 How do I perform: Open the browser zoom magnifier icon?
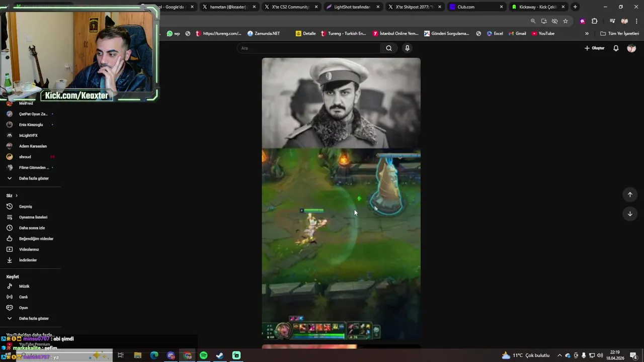pyautogui.click(x=533, y=21)
